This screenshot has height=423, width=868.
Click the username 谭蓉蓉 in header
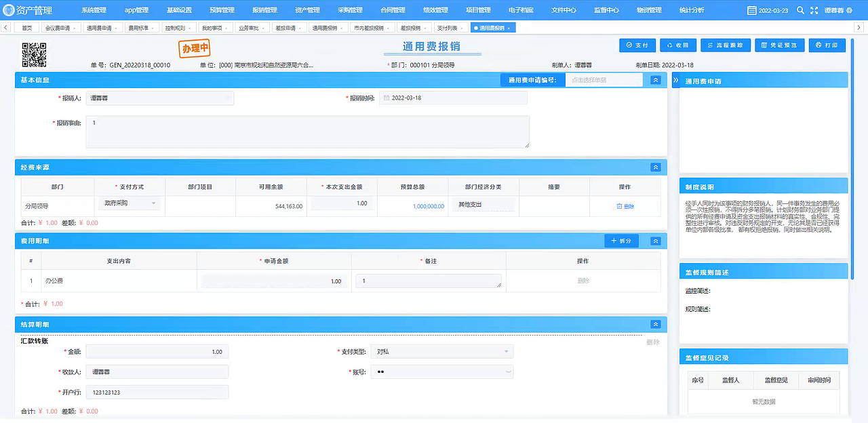coord(834,10)
